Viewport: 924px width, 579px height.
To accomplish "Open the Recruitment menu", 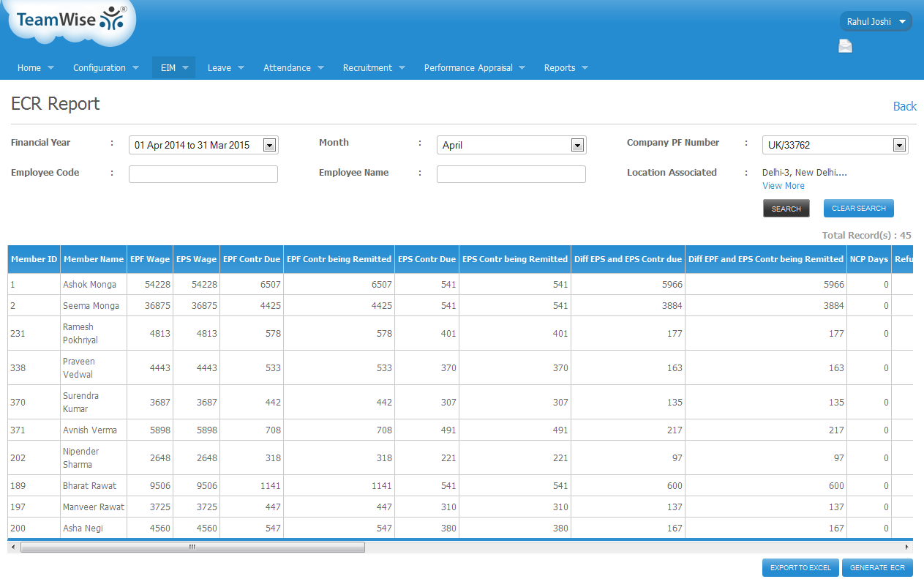I will tap(373, 68).
